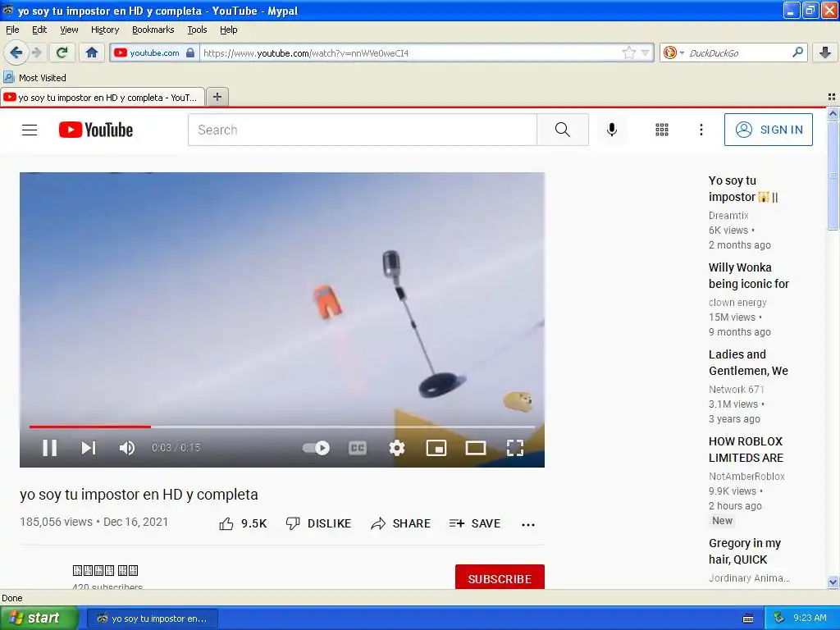Viewport: 840px width, 630px height.
Task: Open the bookmark star dropdown arrow
Action: pyautogui.click(x=645, y=52)
